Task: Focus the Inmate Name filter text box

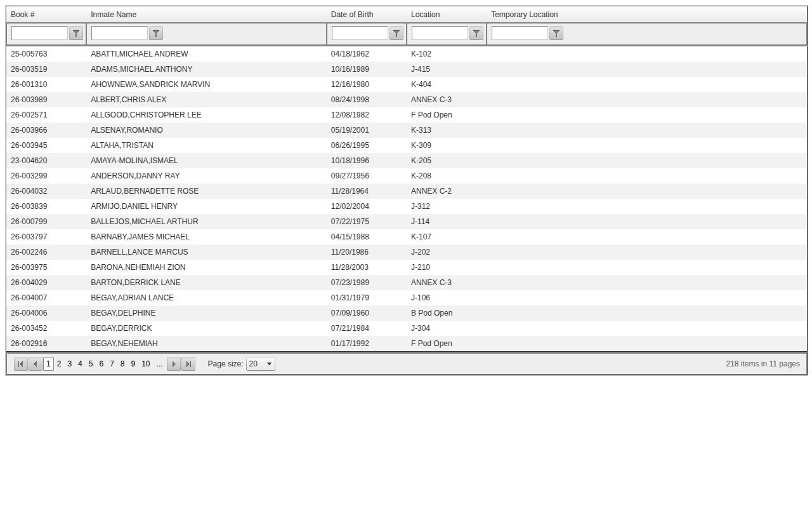Action: pos(119,33)
